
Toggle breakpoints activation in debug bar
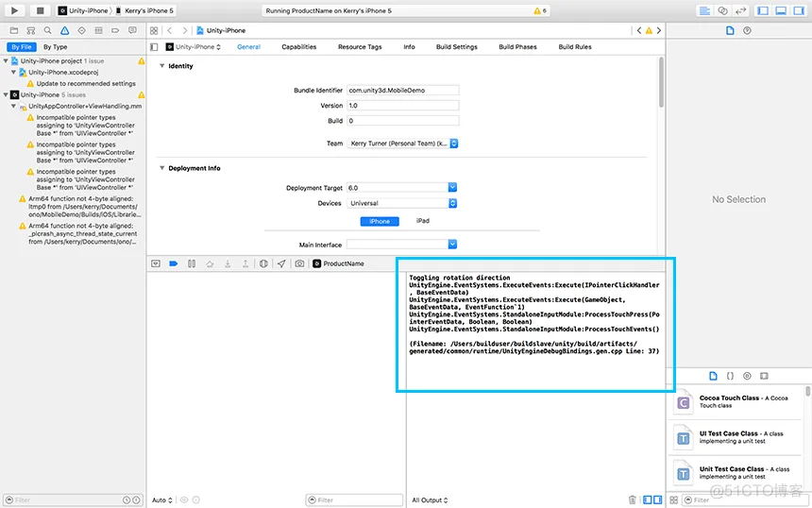(174, 263)
